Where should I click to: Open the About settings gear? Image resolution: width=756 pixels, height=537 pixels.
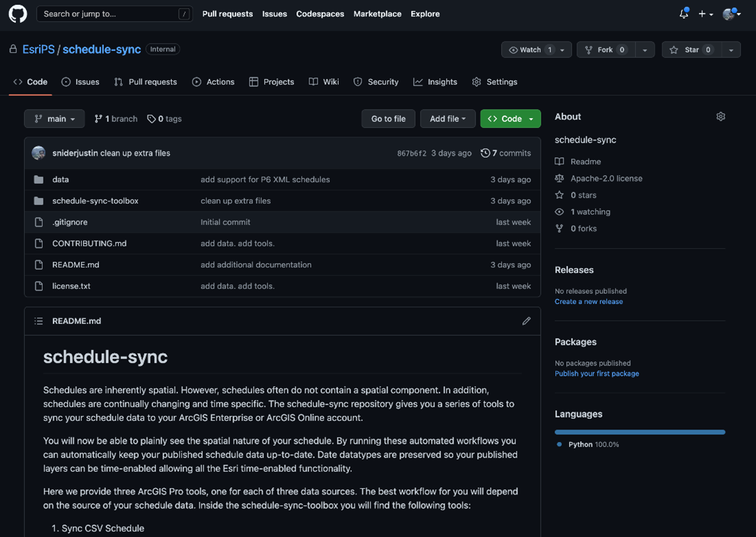(720, 116)
